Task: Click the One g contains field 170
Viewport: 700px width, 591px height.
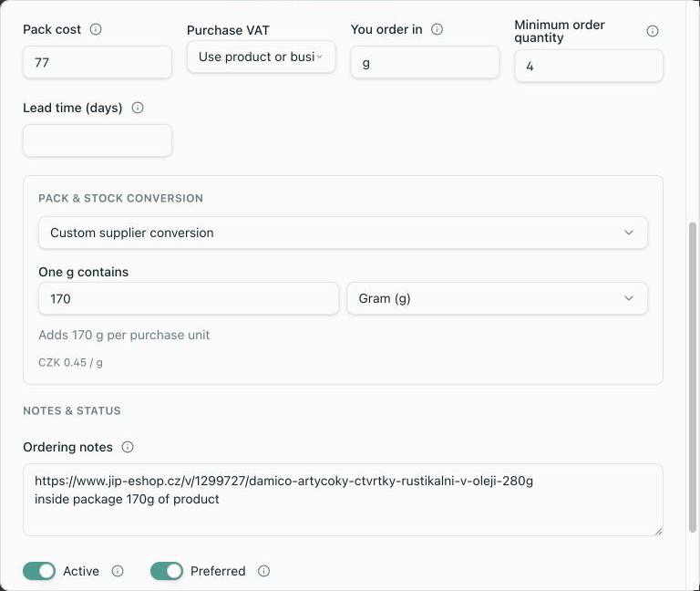Action: (x=189, y=298)
